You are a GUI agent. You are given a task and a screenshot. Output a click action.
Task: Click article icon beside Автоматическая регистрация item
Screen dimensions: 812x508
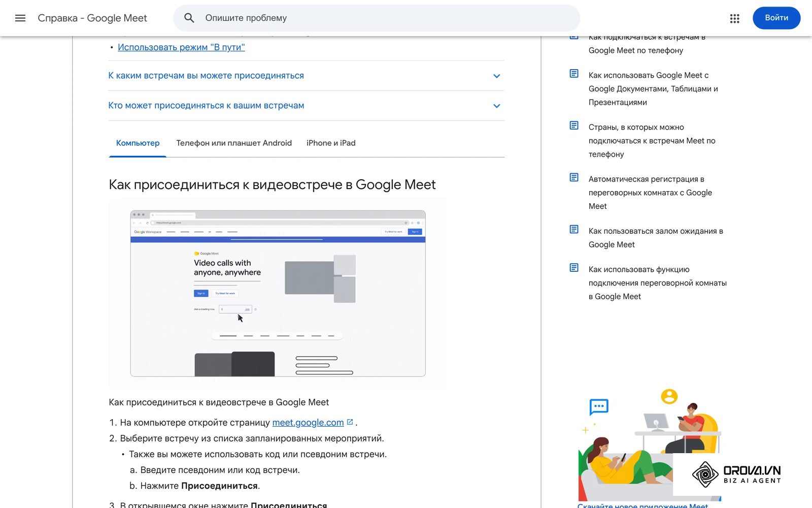(x=574, y=177)
